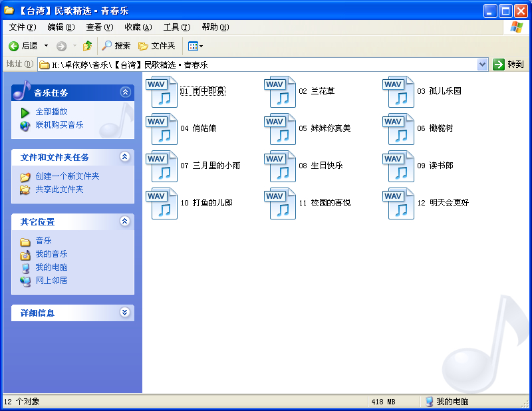The height and width of the screenshot is (411, 532).
Task: Click the WAV icon for 12 明天会更好
Action: click(398, 204)
